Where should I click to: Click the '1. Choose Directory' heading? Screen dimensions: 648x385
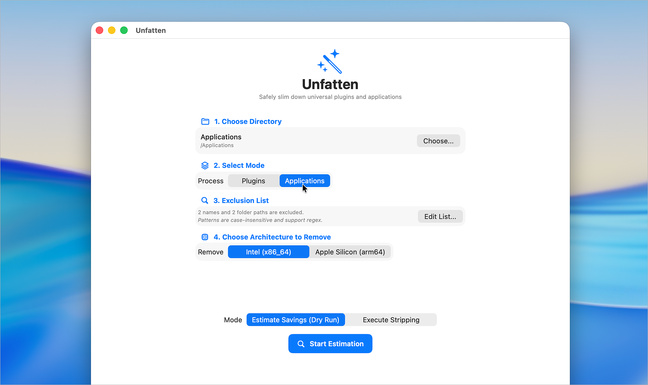click(x=248, y=121)
